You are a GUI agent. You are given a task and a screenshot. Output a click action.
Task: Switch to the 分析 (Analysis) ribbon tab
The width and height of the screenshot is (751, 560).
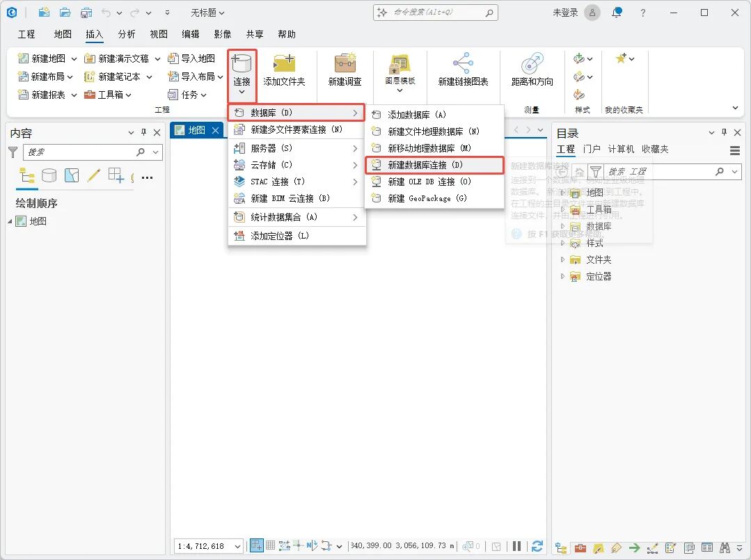[x=127, y=34]
